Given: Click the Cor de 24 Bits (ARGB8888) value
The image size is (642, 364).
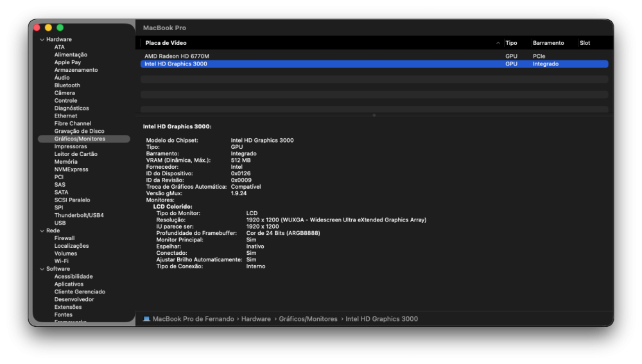Looking at the screenshot, I should click(x=283, y=234).
